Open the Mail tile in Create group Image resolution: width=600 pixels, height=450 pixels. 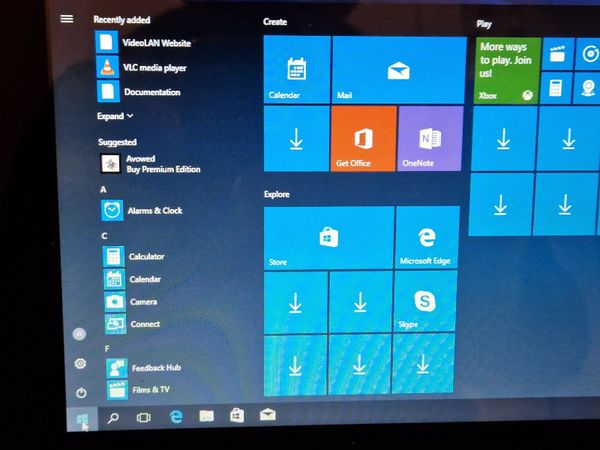tap(398, 70)
